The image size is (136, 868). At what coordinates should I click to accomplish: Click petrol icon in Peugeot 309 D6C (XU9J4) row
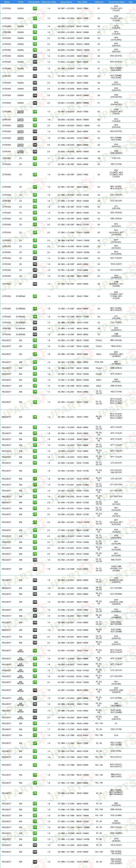point(35,828)
